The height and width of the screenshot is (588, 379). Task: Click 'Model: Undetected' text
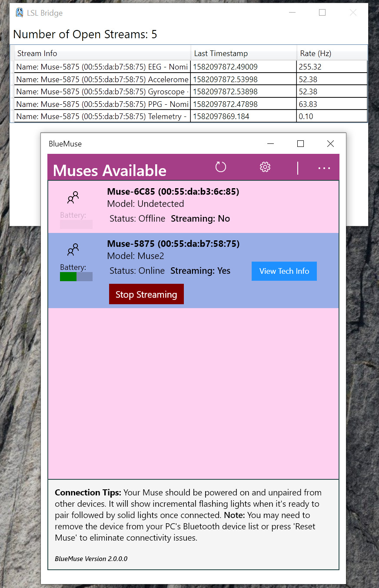pos(146,204)
